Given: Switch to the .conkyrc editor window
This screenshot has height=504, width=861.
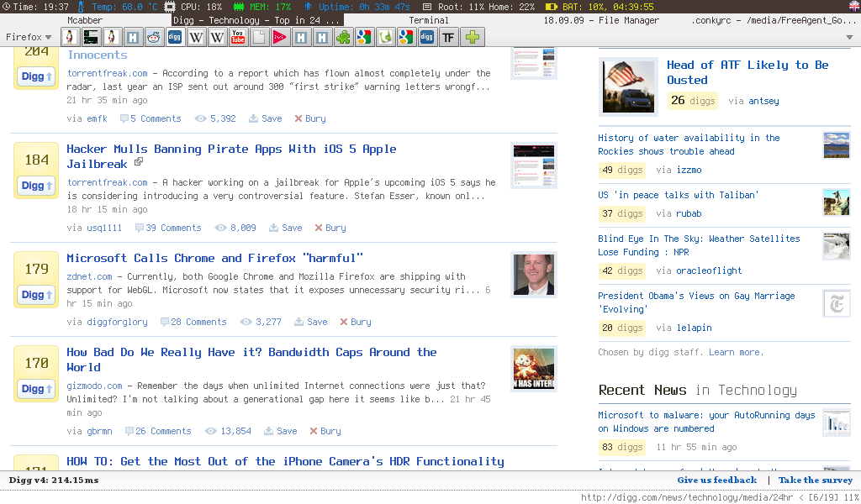Looking at the screenshot, I should coord(774,20).
